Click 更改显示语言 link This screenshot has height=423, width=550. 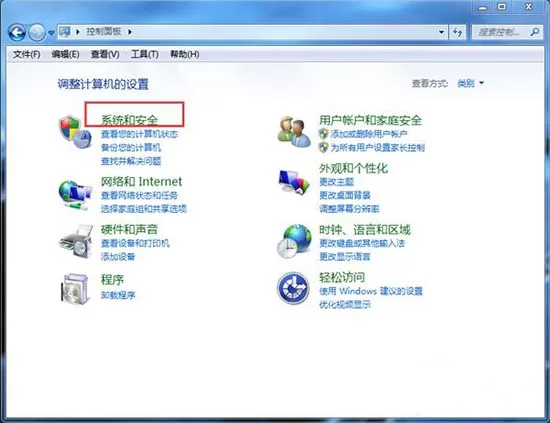[x=345, y=257]
